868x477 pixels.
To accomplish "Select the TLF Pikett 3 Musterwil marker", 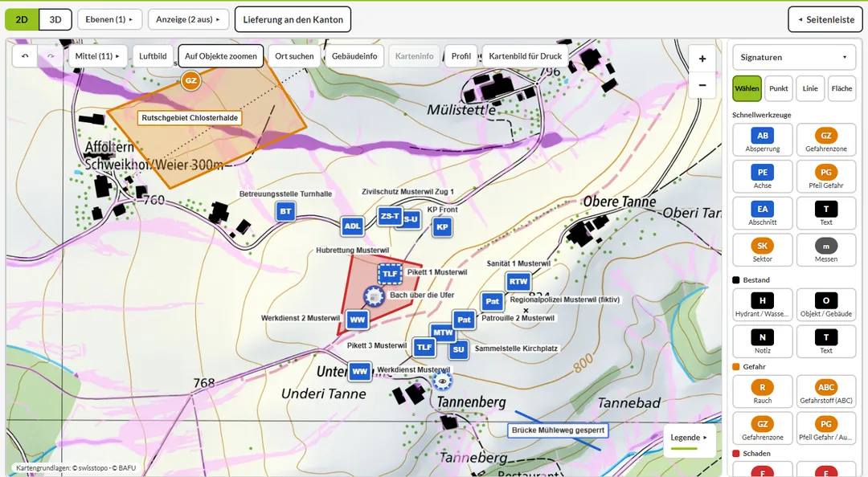I will pos(424,348).
